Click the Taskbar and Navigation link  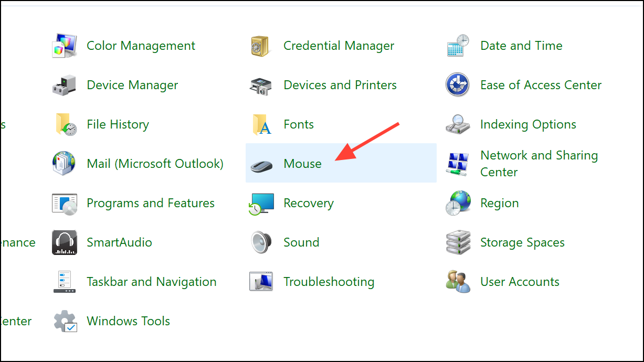tap(151, 282)
